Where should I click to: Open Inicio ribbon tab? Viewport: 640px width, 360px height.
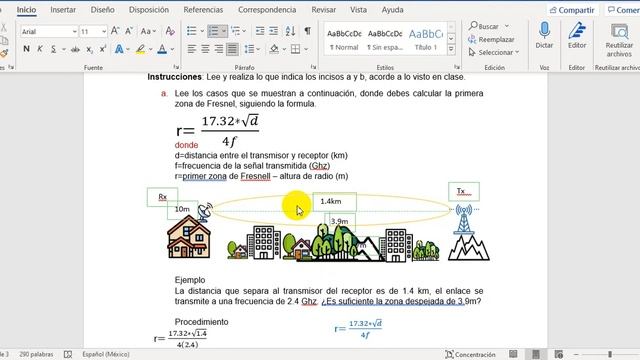point(26,10)
